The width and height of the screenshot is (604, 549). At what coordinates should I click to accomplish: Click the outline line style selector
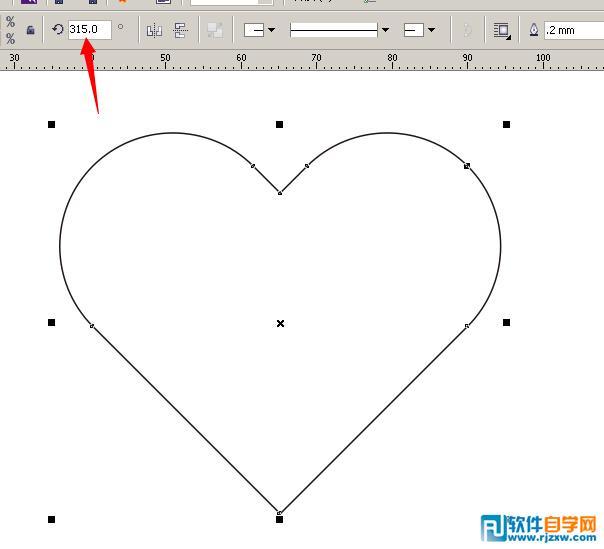(x=334, y=30)
